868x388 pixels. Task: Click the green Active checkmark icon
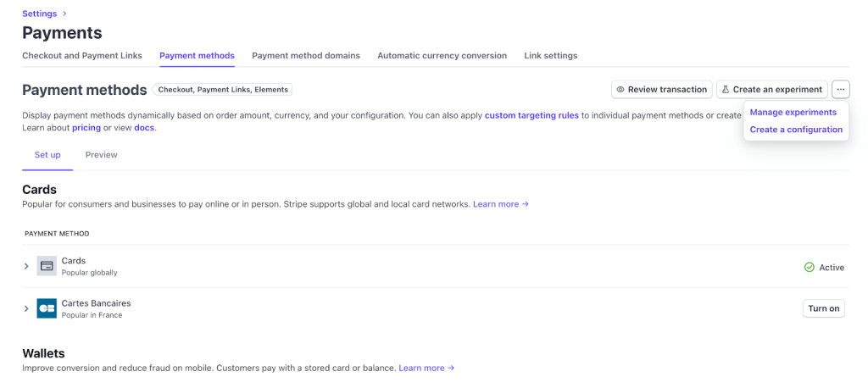coord(809,268)
